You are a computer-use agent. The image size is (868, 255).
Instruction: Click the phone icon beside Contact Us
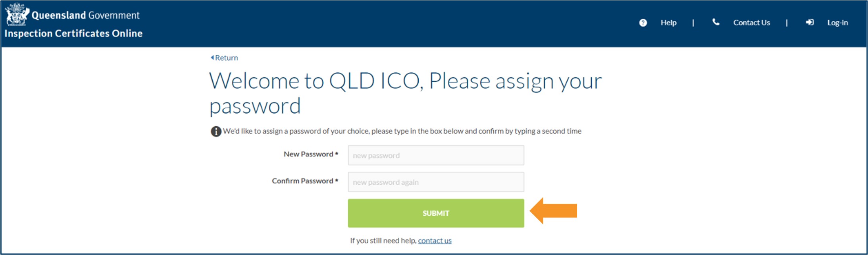(x=716, y=23)
